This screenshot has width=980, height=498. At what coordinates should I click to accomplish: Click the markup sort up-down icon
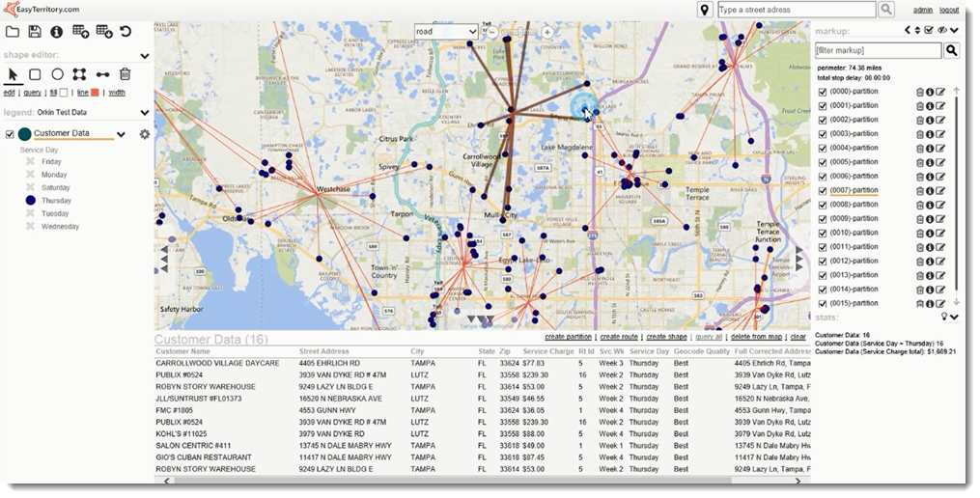click(917, 30)
